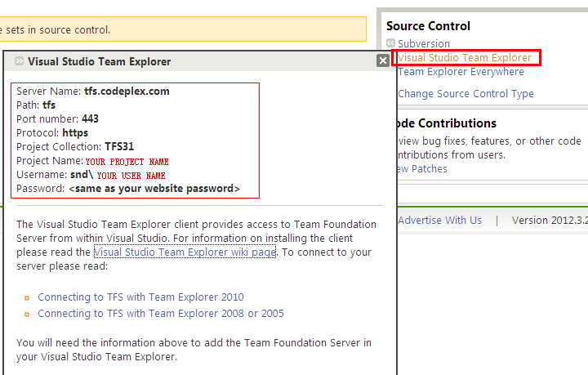Viewport: 588px width, 375px height.
Task: Select protocol https value
Action: click(75, 133)
